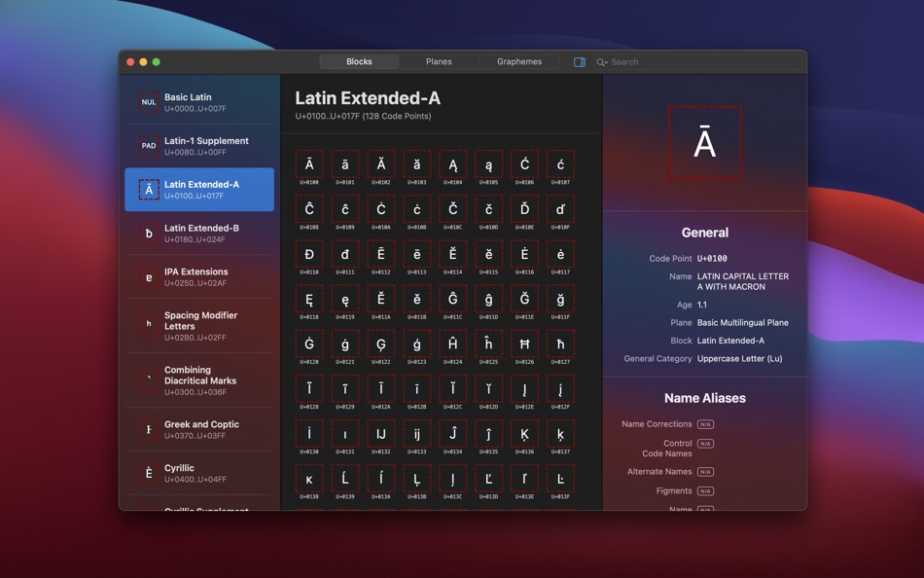Screen dimensions: 924x578
Task: Select glyph Ę at U+0118
Action: (x=309, y=299)
